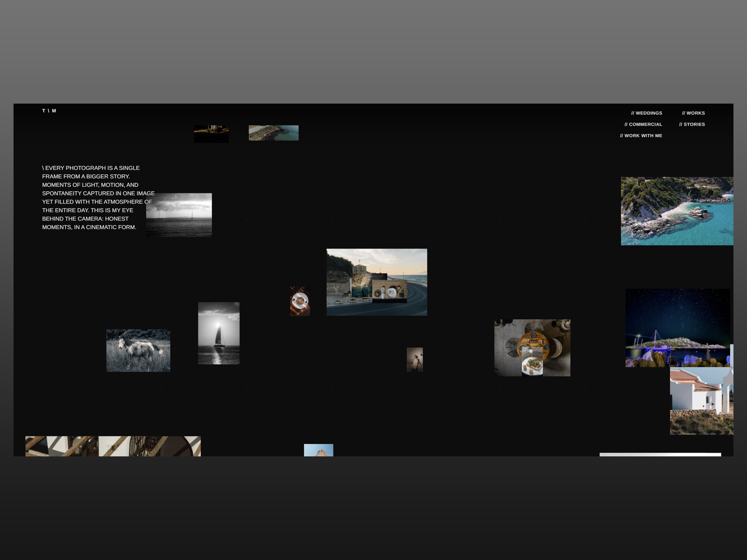The image size is (747, 560).
Task: Select the tower against blue sky photo
Action: (318, 450)
